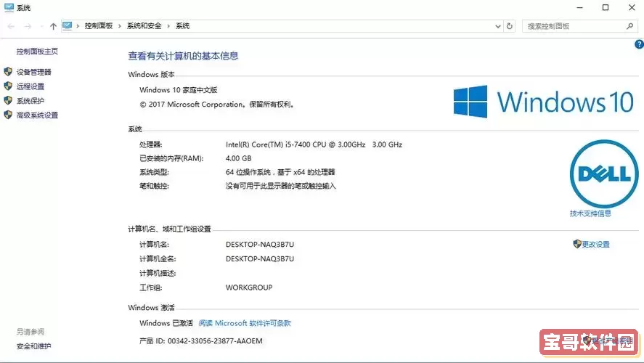Viewport: 644px width, 363px height.
Task: Open 远程设置 link
Action: pos(30,86)
